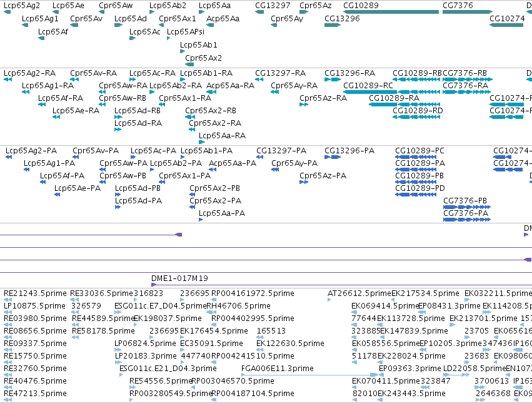The width and height of the screenshot is (532, 403).
Task: Select EST label ESG011c.E21_D04.3prime
Action: pos(168,369)
